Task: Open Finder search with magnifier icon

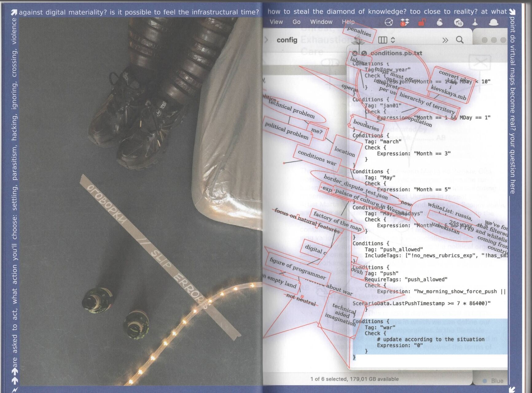Action: click(x=460, y=40)
